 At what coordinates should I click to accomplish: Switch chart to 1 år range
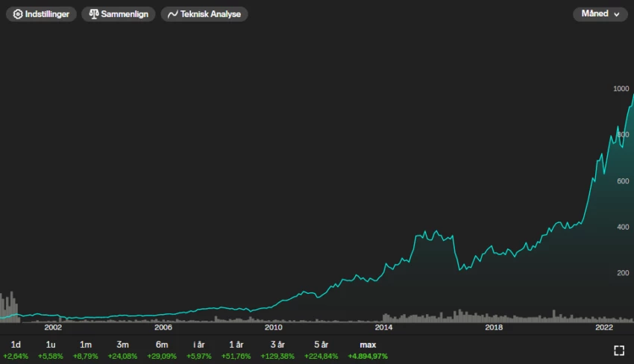pos(236,350)
